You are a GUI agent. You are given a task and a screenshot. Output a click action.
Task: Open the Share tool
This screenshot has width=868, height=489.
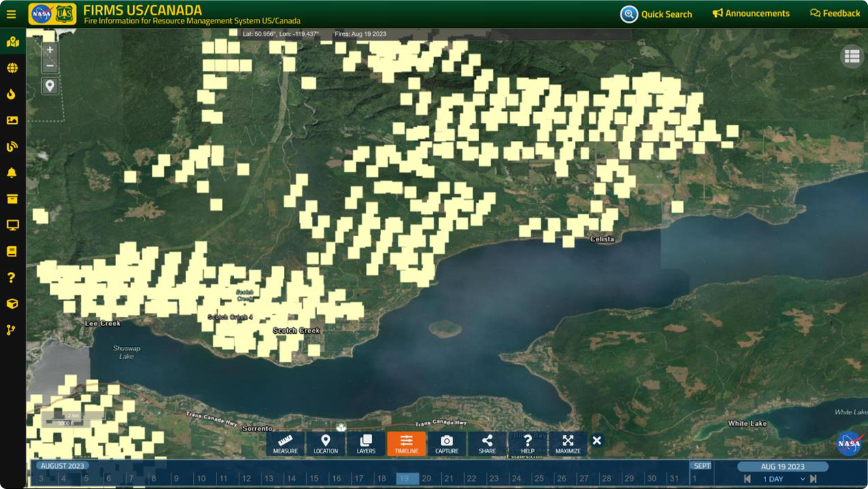pyautogui.click(x=488, y=443)
